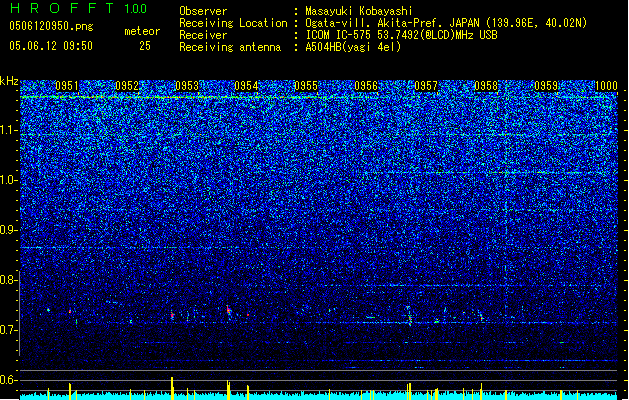Click the 0.8 kHz axis tick label

click(x=8, y=280)
